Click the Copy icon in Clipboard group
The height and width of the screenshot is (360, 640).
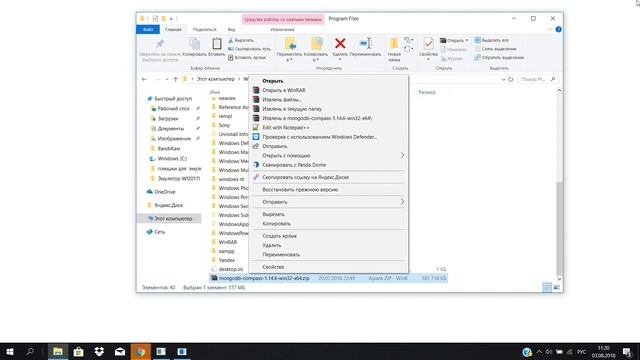(194, 44)
